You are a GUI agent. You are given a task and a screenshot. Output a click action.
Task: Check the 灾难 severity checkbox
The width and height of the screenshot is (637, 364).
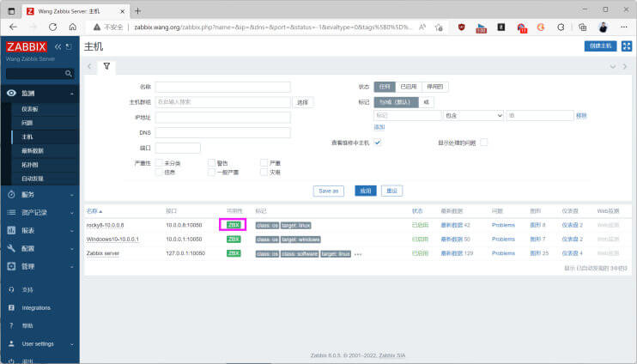(264, 172)
